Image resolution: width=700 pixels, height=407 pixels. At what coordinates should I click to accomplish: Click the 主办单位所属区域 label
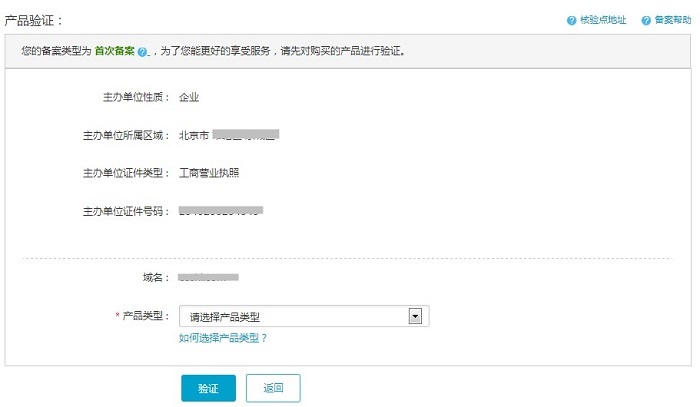click(x=126, y=135)
